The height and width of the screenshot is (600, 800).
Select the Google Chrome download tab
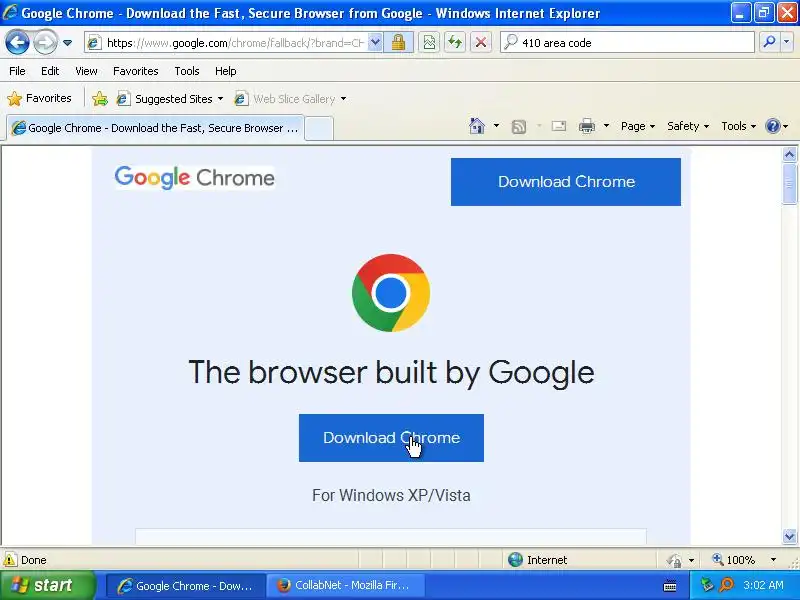point(155,128)
